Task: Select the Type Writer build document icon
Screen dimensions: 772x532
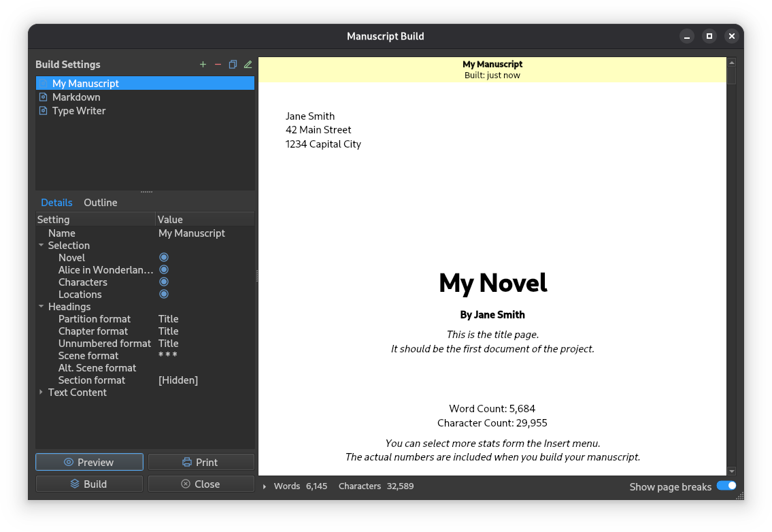Action: (44, 111)
